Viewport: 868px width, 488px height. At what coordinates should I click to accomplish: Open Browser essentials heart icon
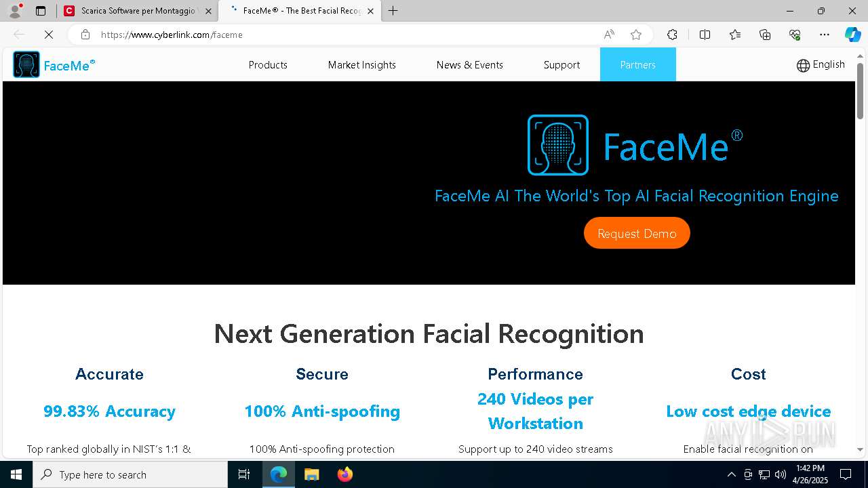click(795, 35)
